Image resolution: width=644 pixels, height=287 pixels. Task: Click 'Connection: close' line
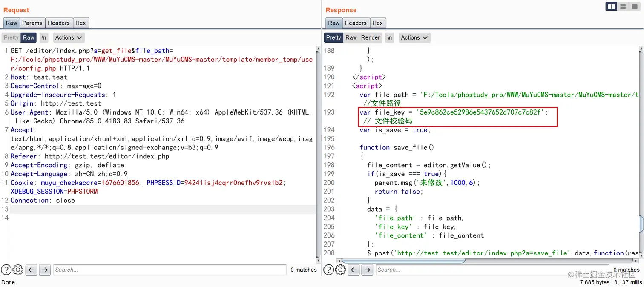[43, 201]
